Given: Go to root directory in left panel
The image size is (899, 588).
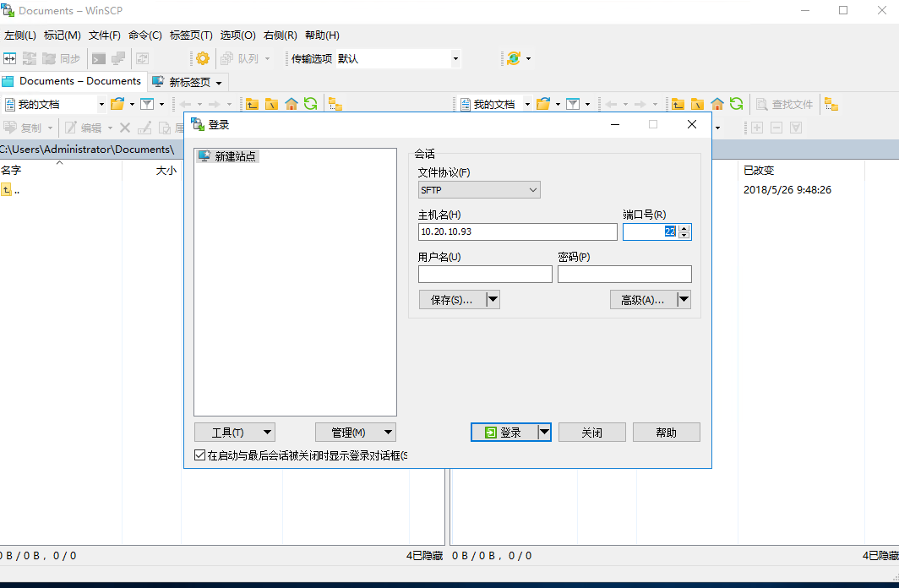Looking at the screenshot, I should pyautogui.click(x=271, y=104).
